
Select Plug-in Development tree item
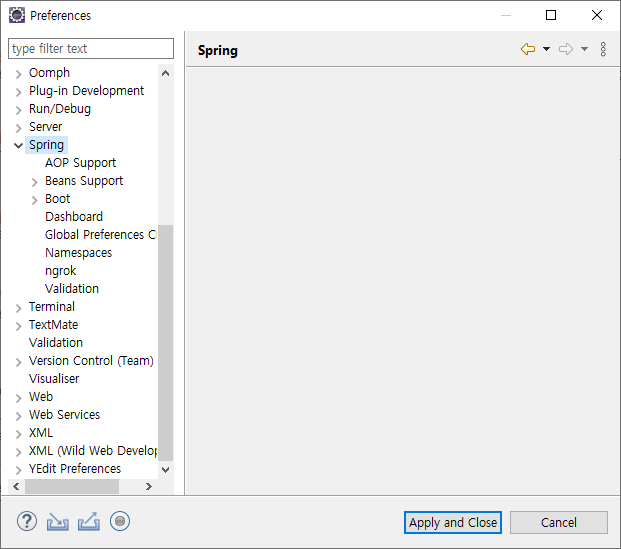pyautogui.click(x=86, y=91)
